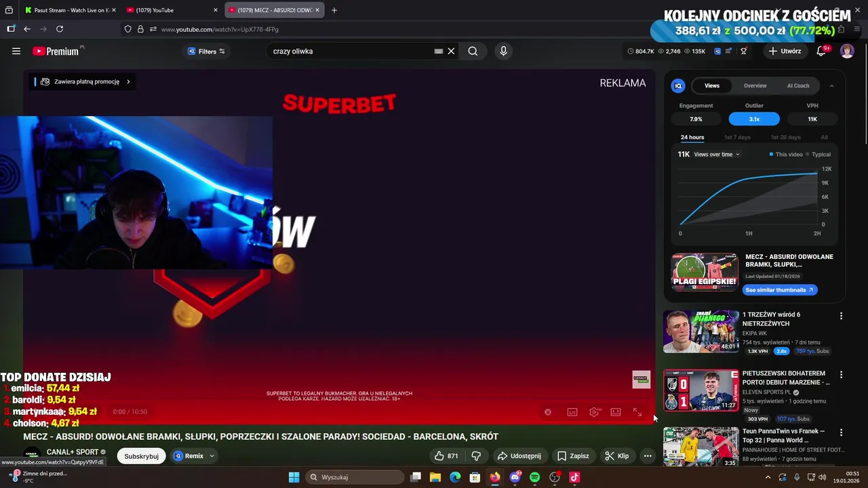Click the Utwórz create button
The image size is (868, 488).
point(785,51)
